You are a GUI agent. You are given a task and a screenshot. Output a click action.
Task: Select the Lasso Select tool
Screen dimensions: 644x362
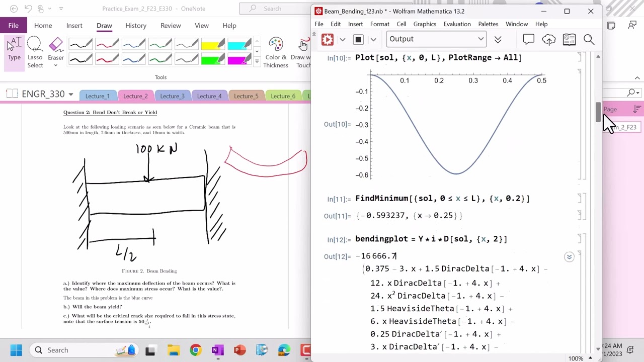[35, 53]
